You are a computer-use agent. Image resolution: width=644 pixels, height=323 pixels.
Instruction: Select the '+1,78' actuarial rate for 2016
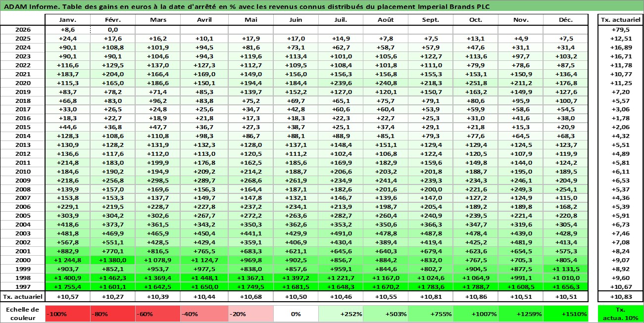coord(620,118)
